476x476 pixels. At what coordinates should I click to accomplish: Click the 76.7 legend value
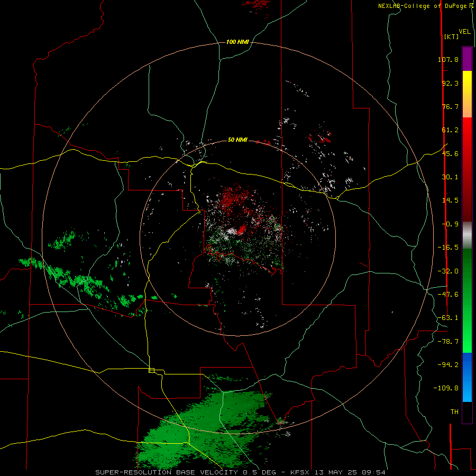(x=450, y=106)
